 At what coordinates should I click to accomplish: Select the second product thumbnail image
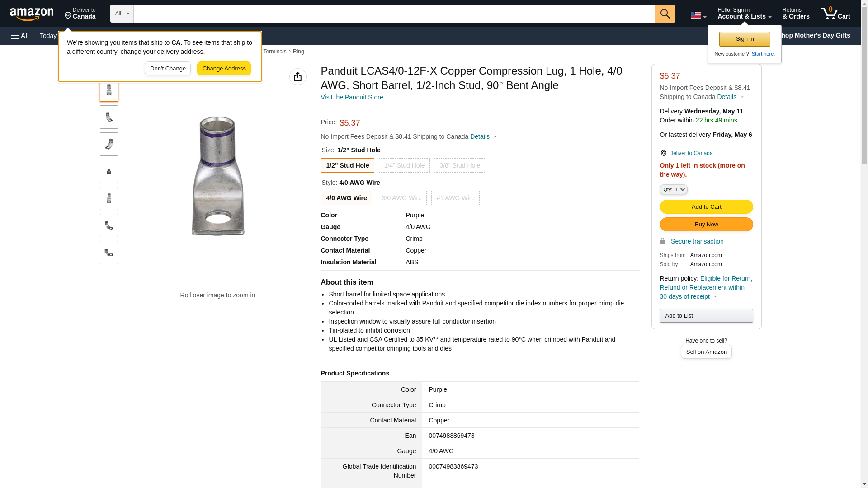click(x=109, y=117)
